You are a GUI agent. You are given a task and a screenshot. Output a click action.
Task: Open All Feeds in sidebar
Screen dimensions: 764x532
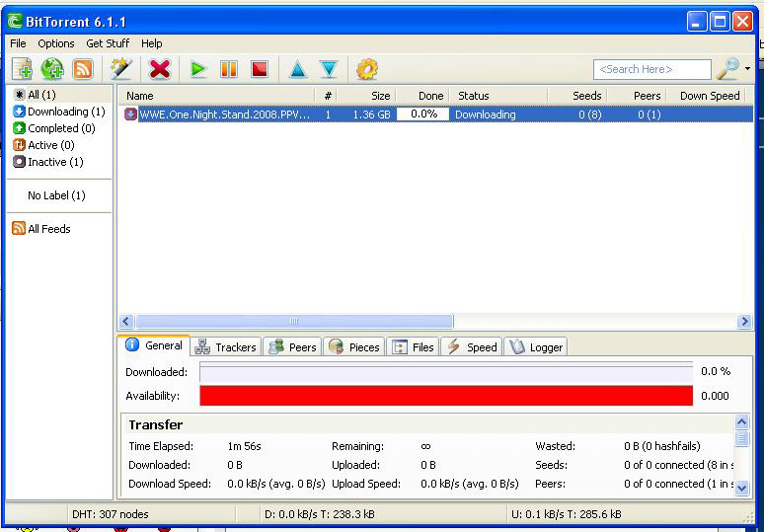click(x=49, y=229)
